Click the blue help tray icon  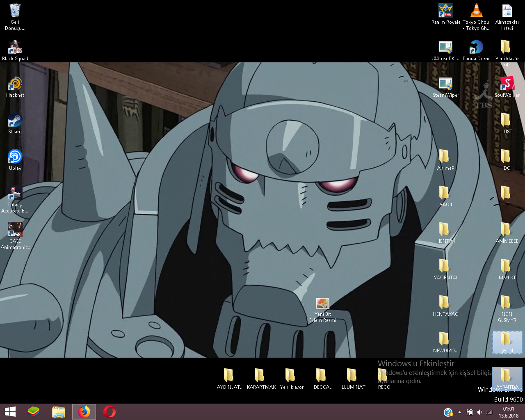tap(448, 412)
